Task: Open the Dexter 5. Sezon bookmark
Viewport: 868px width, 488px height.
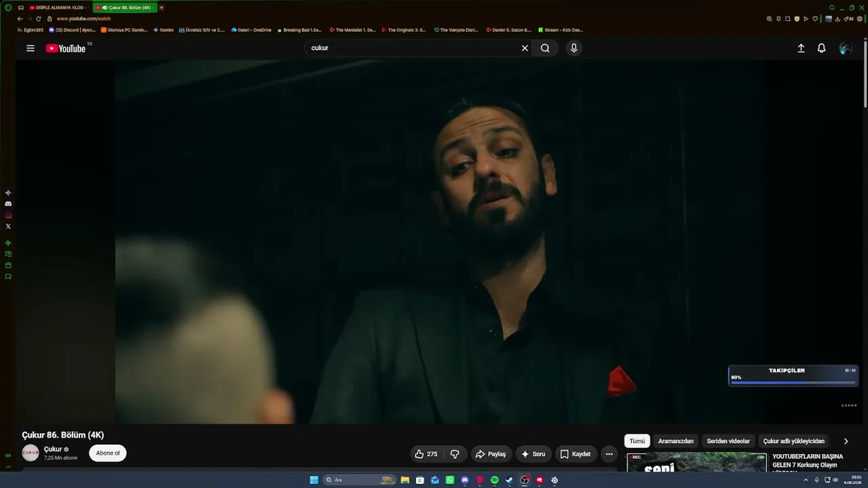Action: [x=509, y=30]
